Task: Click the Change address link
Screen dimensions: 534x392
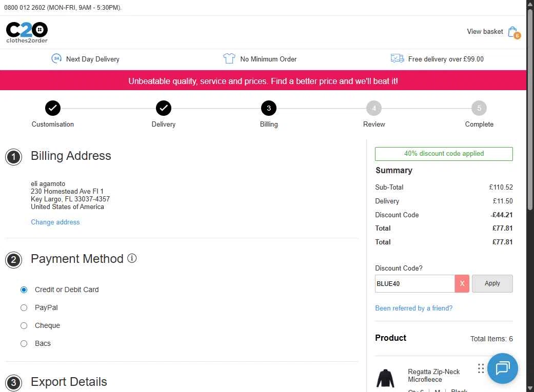Action: coord(55,222)
